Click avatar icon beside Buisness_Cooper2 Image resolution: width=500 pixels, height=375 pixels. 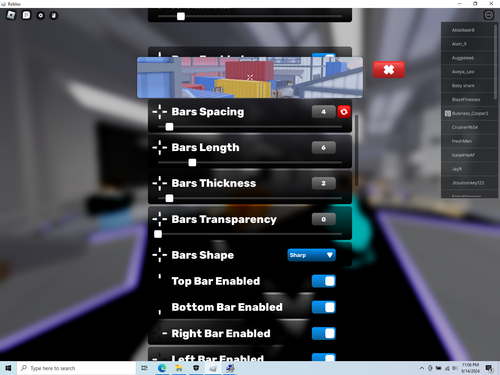(448, 113)
